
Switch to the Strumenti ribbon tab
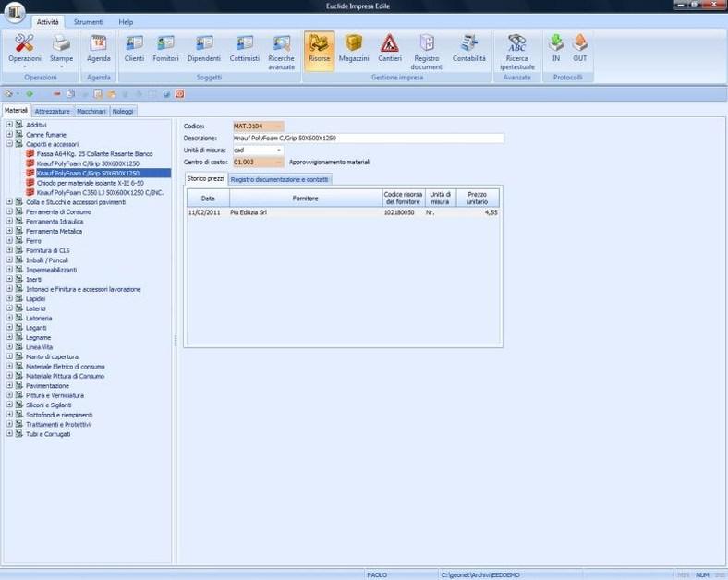tap(89, 21)
